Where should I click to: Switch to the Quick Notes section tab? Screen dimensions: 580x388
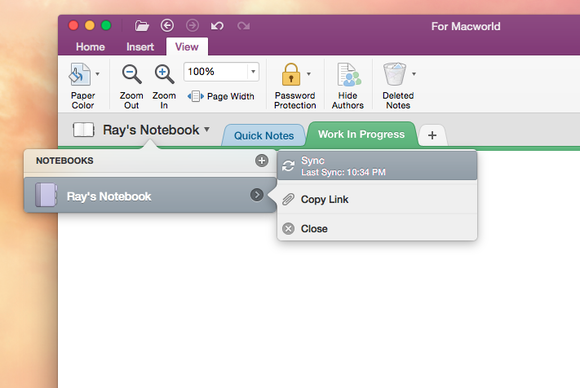click(x=264, y=135)
